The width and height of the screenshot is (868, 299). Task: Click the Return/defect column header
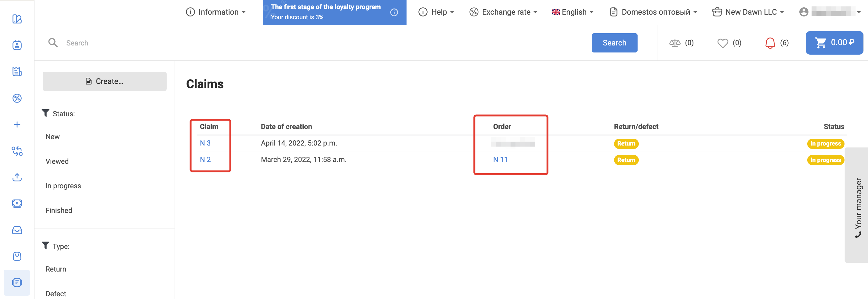tap(636, 127)
